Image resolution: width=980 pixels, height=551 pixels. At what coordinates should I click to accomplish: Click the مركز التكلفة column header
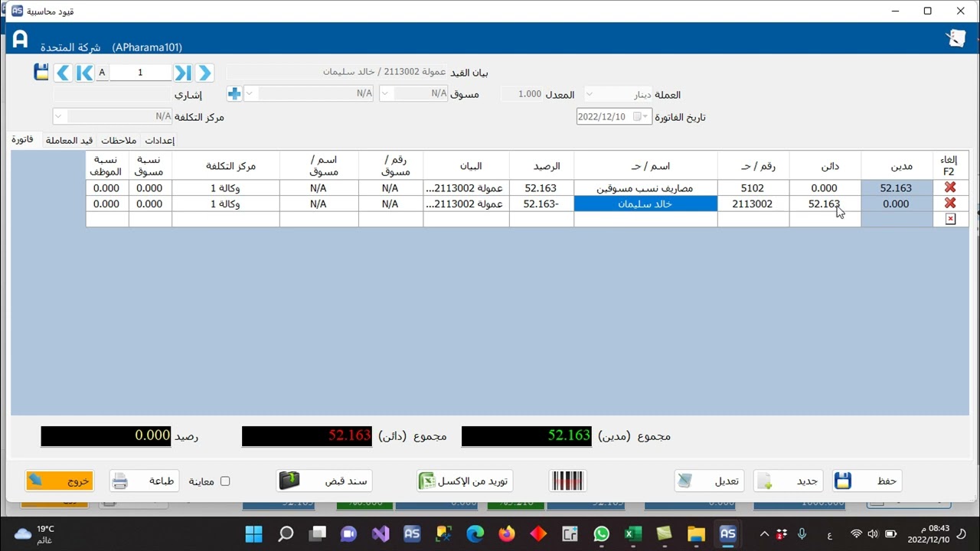pyautogui.click(x=226, y=166)
